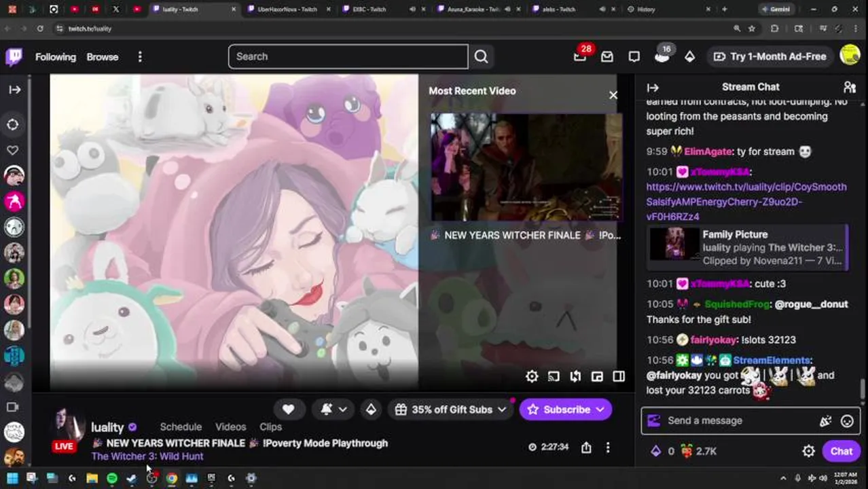868x489 pixels.
Task: Open the stream three-dot options menu
Action: pos(608,447)
